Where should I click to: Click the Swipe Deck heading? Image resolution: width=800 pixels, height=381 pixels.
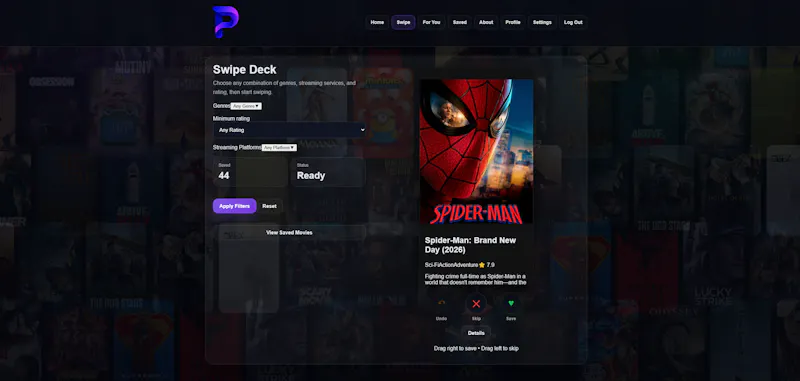coord(244,70)
